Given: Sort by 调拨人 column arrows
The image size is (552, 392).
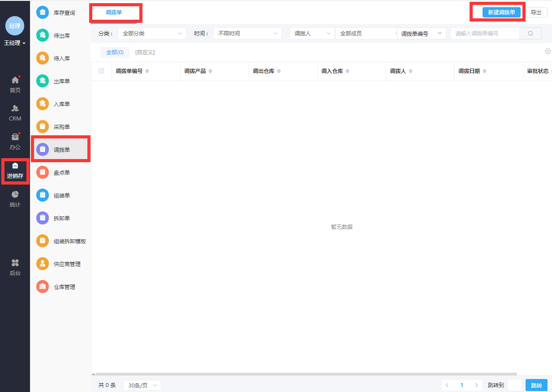Looking at the screenshot, I should point(410,71).
